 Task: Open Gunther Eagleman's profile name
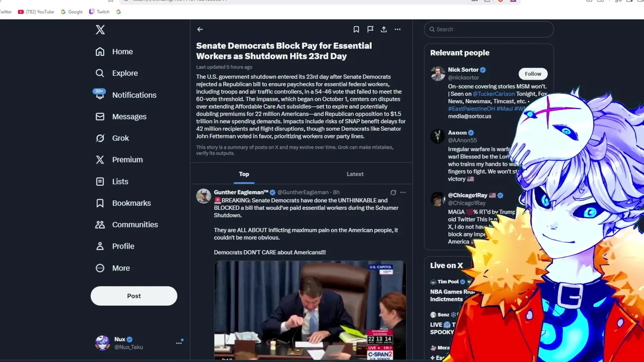[x=241, y=192]
